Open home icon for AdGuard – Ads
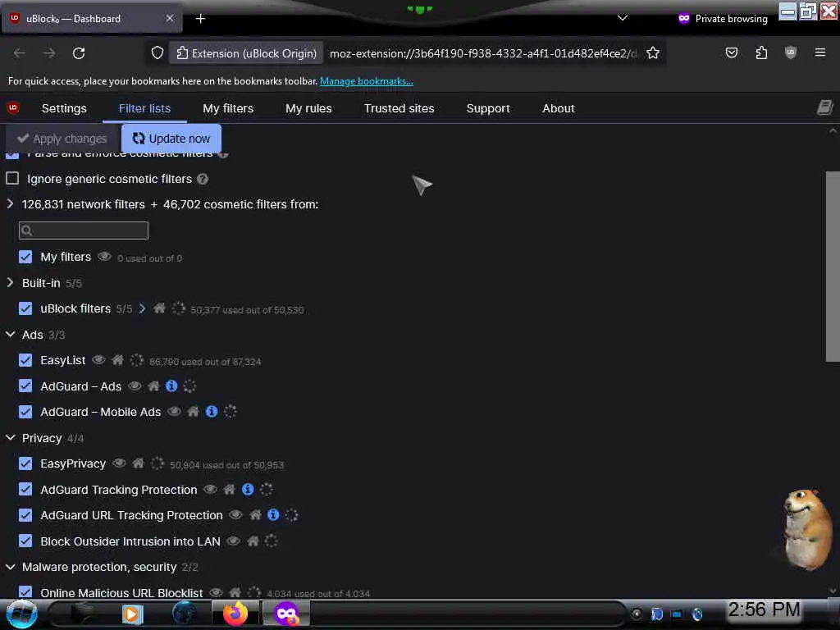 pos(153,386)
